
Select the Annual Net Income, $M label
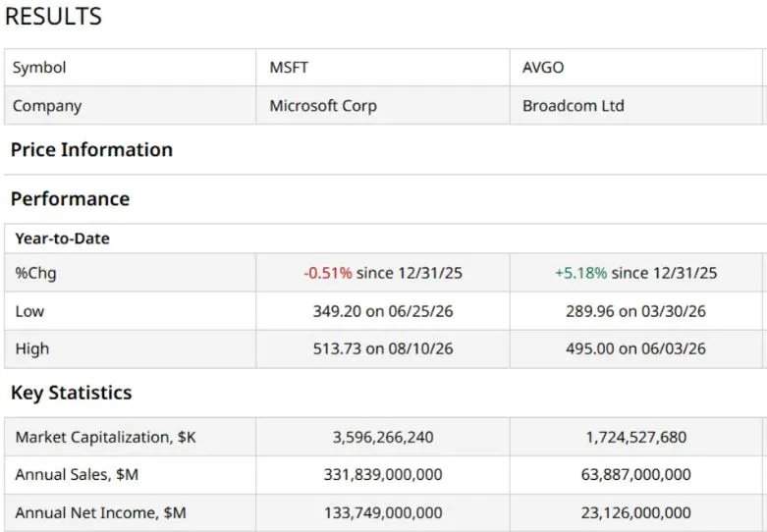pyautogui.click(x=100, y=513)
